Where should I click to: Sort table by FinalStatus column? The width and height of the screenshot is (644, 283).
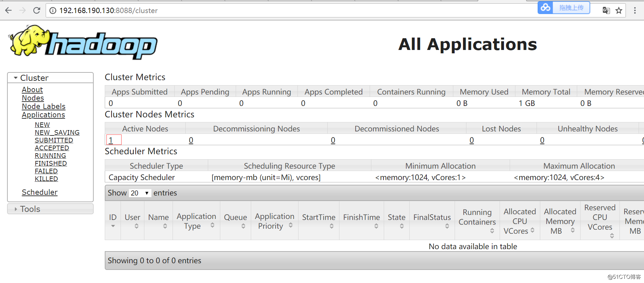coord(432,221)
